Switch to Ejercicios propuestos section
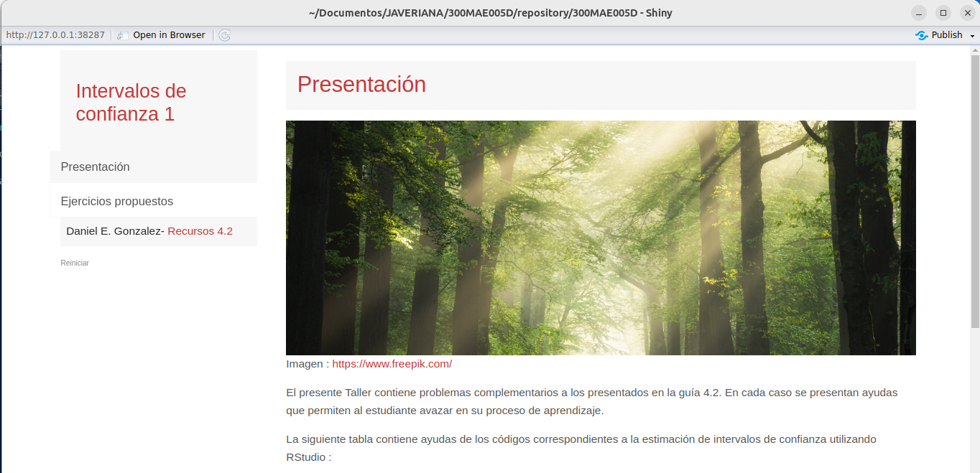This screenshot has width=980, height=473. [x=117, y=201]
